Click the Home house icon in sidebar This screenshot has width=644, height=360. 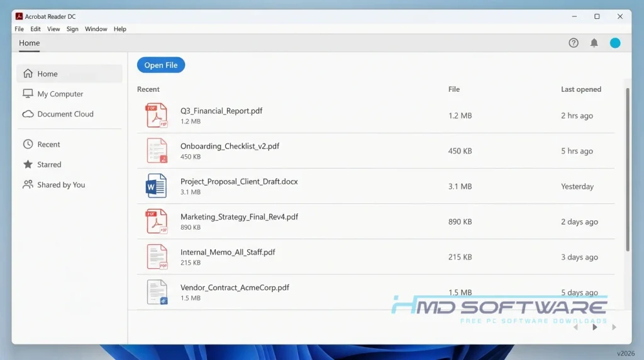pyautogui.click(x=28, y=74)
